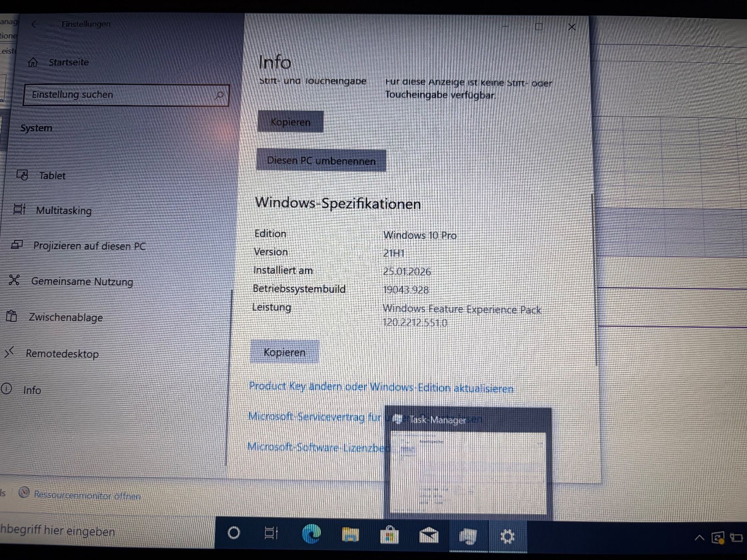Close the Einstellungen window
Viewport: 747px width, 560px height.
572,27
